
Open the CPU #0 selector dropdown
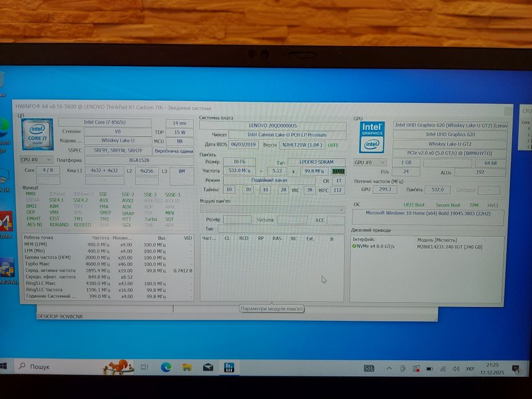(36, 160)
